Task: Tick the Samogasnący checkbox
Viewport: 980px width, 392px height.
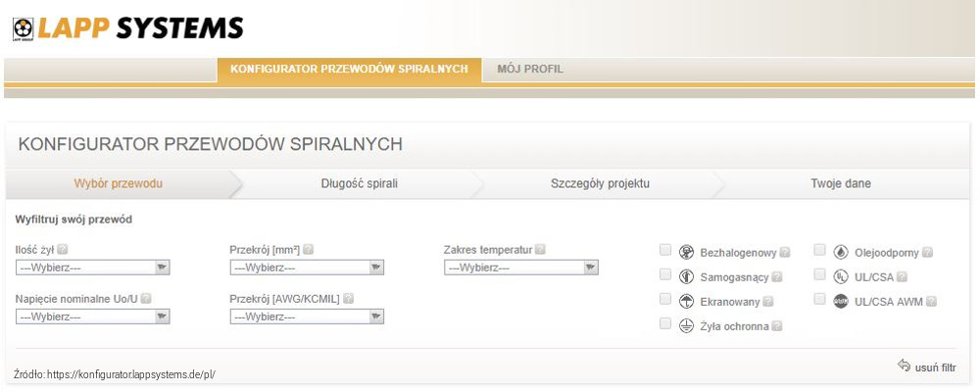Action: (665, 274)
